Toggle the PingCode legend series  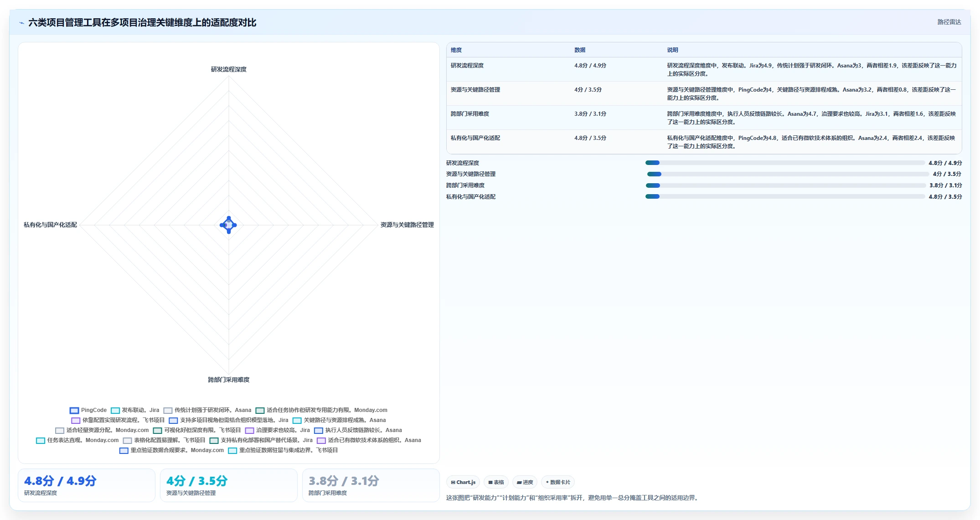point(88,410)
